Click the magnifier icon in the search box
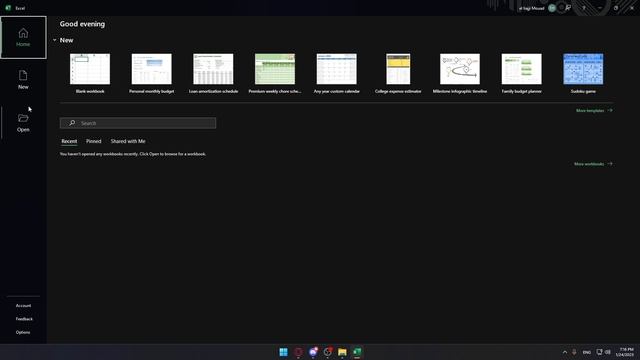The height and width of the screenshot is (360, 640). coord(72,123)
